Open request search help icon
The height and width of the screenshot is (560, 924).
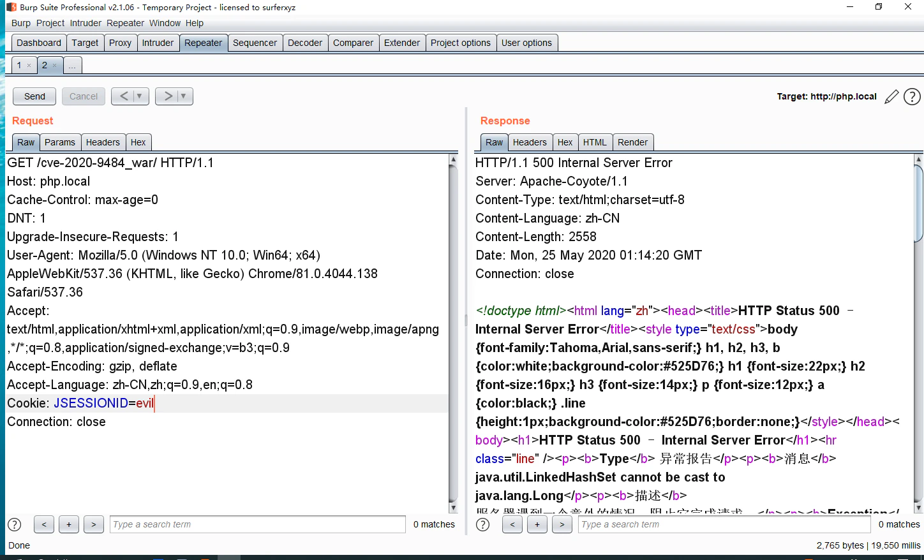[14, 524]
